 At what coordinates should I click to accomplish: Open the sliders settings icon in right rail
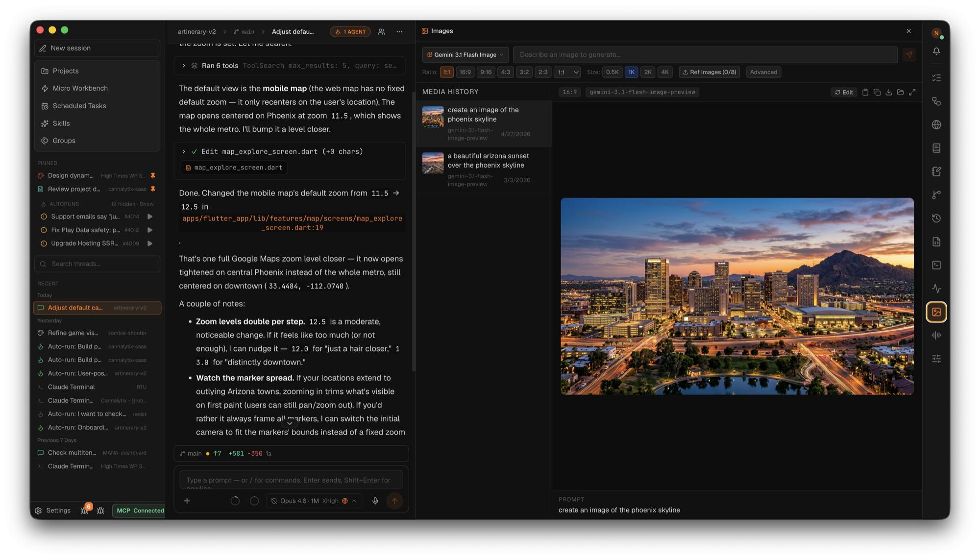point(936,359)
